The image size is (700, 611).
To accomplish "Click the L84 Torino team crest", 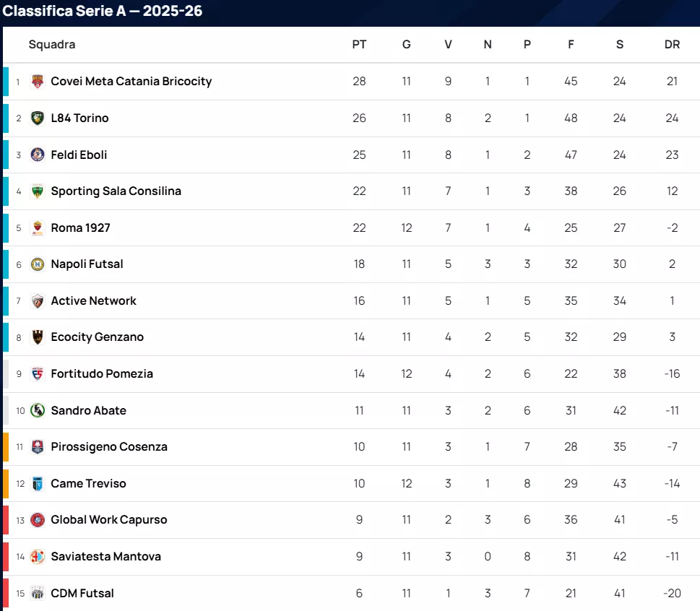I will coord(38,118).
